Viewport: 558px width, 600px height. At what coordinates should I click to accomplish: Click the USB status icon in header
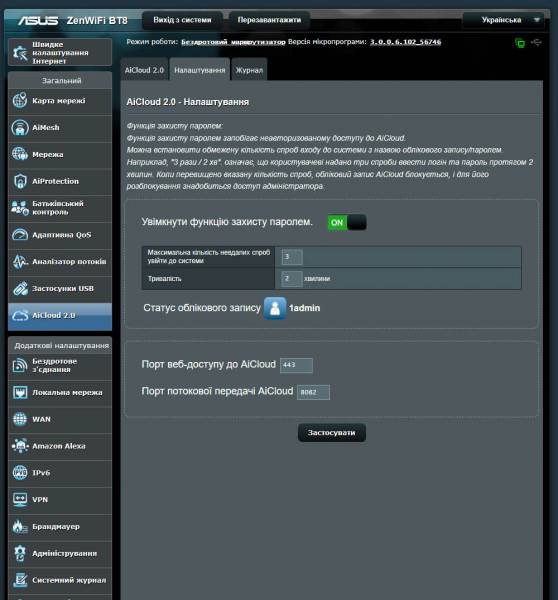537,42
